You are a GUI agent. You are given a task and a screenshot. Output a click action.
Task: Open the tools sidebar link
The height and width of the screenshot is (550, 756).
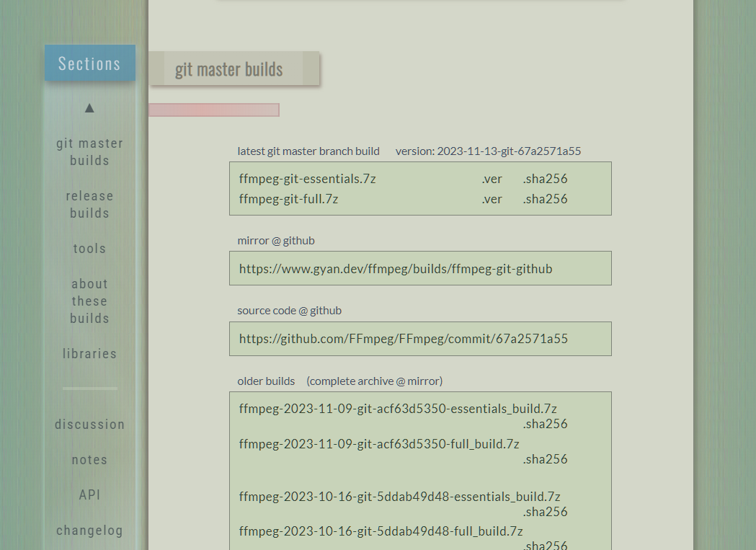tap(89, 249)
